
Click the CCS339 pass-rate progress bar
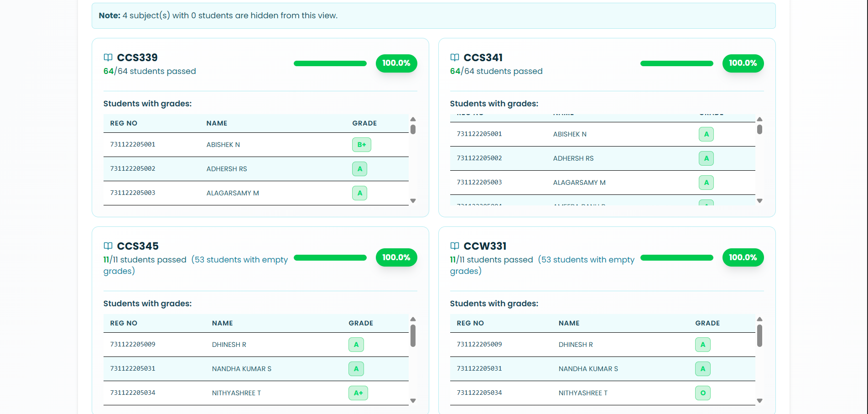[330, 63]
